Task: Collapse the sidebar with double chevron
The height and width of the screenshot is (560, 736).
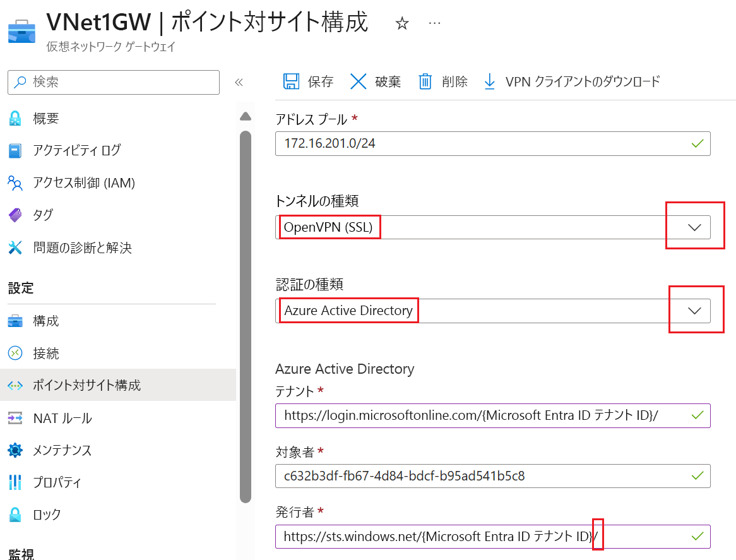Action: tap(239, 83)
